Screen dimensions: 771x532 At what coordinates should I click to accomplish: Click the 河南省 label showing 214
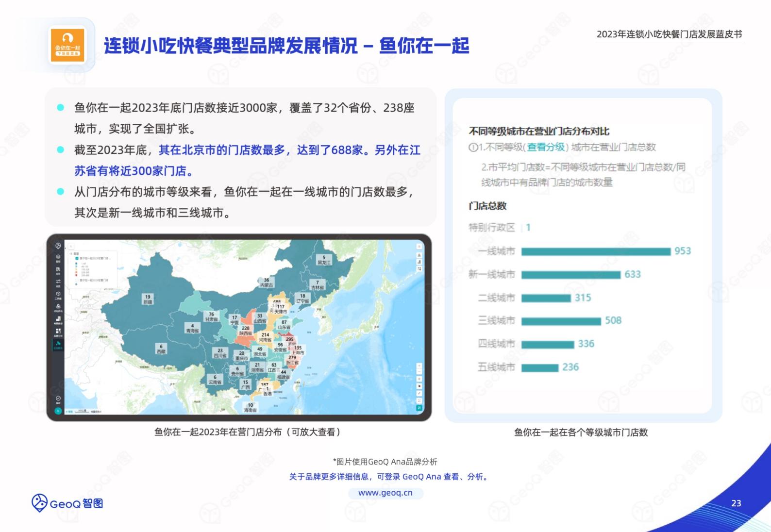click(265, 337)
